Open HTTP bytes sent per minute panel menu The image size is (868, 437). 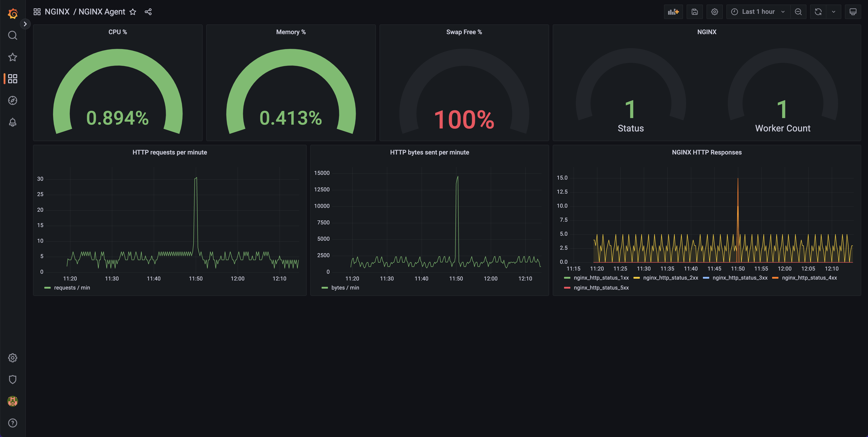click(429, 152)
